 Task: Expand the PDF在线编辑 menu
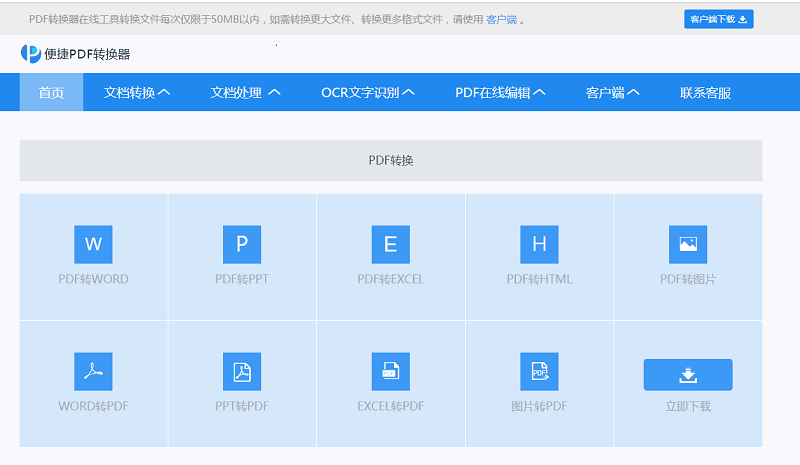click(500, 92)
